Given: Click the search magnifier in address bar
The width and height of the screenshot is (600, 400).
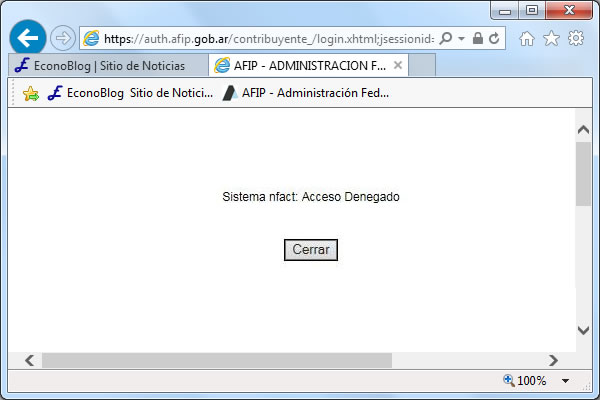Looking at the screenshot, I should [x=446, y=38].
